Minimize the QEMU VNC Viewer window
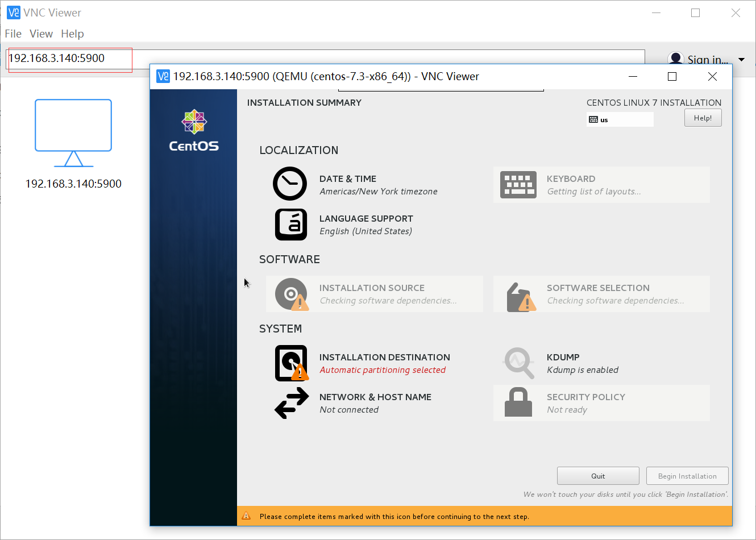 click(x=633, y=76)
